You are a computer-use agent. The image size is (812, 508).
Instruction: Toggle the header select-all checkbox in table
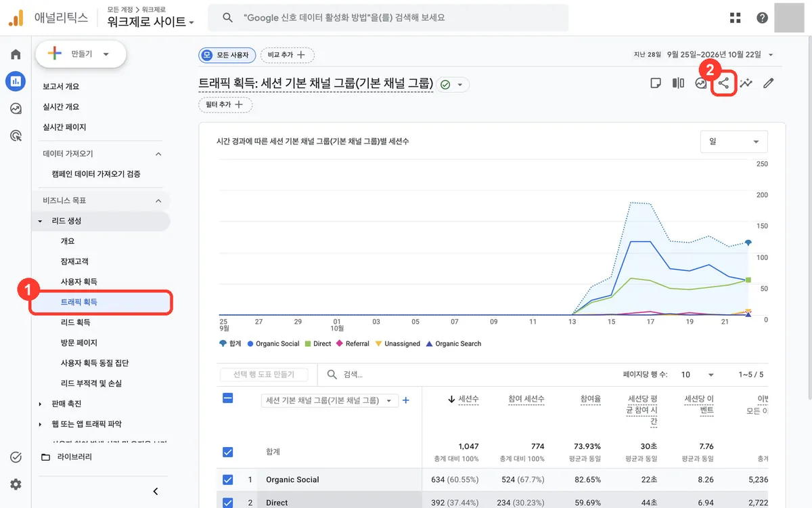[x=227, y=398]
